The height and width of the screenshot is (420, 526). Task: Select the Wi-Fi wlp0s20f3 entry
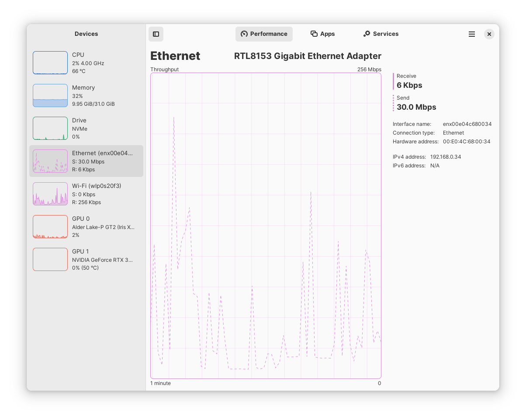pyautogui.click(x=86, y=194)
